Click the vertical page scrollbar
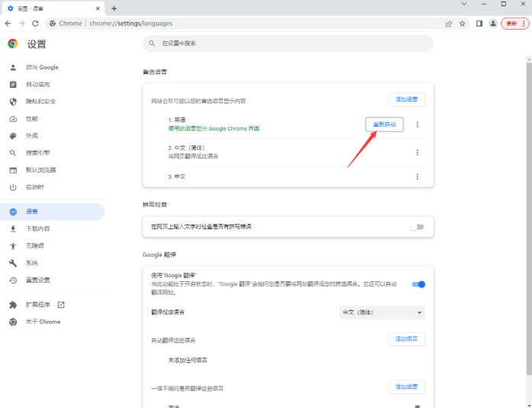The image size is (532, 408). [x=529, y=221]
